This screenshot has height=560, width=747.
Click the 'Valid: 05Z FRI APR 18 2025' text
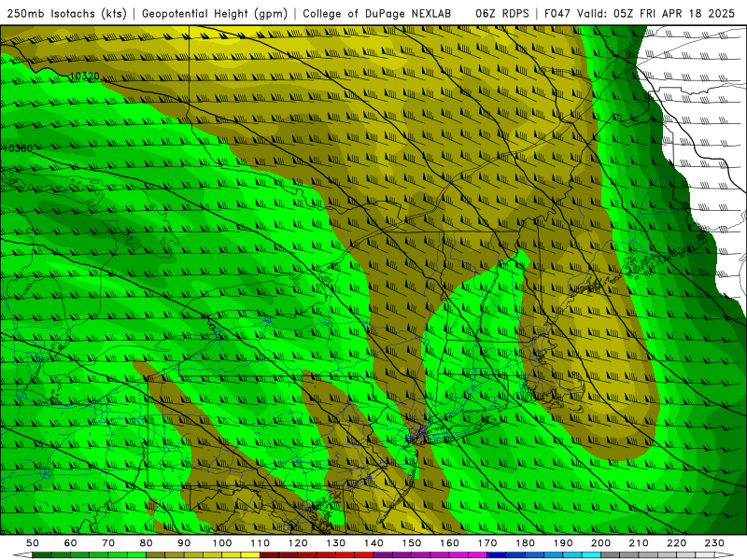point(656,13)
